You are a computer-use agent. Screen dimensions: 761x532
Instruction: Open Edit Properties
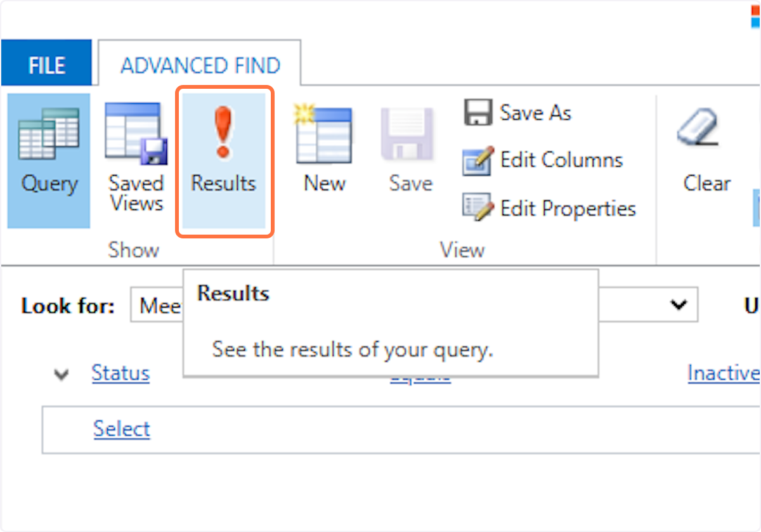pos(549,209)
